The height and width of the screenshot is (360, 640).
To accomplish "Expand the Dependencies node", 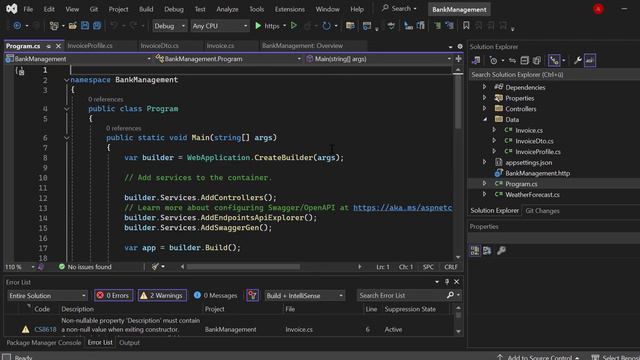I will (x=484, y=87).
